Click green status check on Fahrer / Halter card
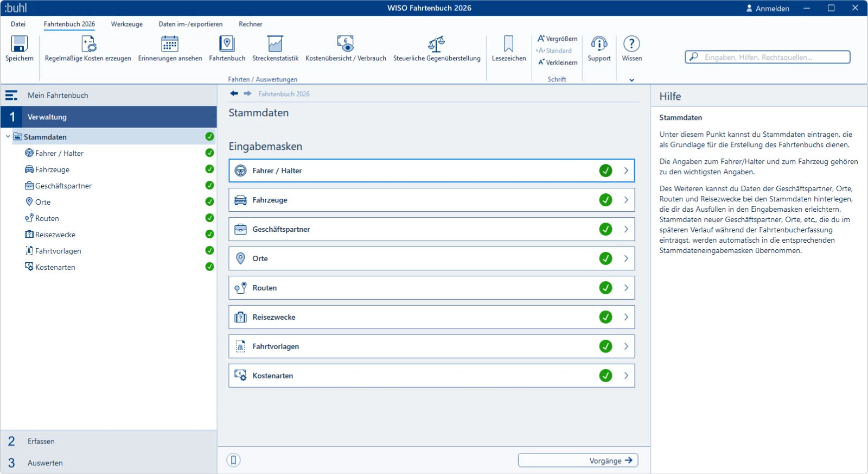Image resolution: width=868 pixels, height=474 pixels. point(606,170)
